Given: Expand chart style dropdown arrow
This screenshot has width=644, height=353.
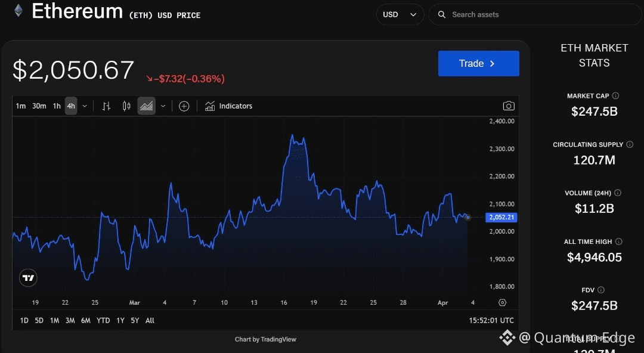Looking at the screenshot, I should point(163,106).
